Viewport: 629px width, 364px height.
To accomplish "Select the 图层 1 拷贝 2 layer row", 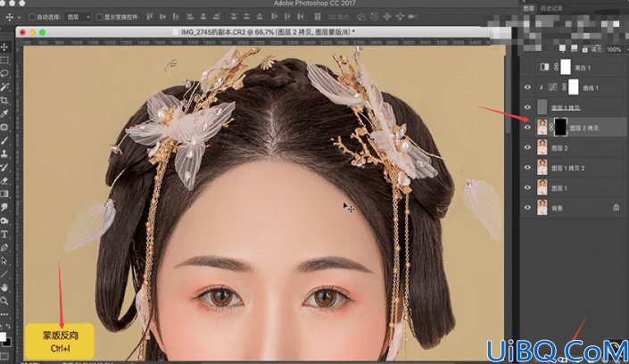I will point(574,168).
